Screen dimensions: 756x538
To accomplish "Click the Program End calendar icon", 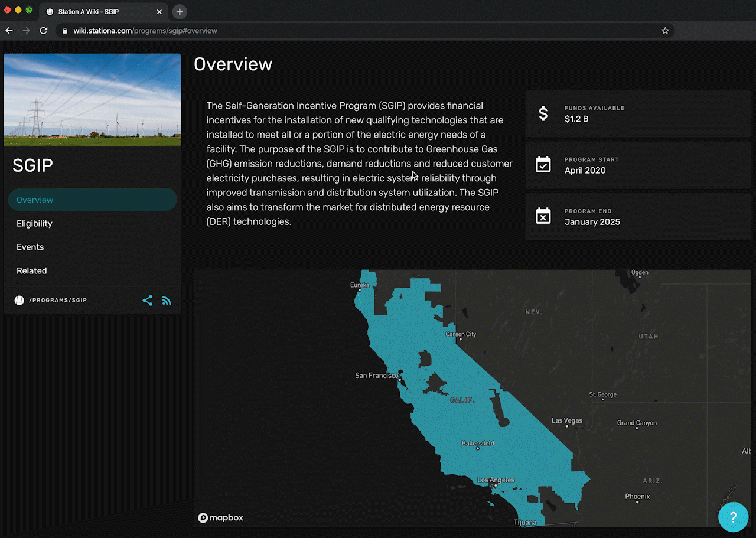I will coord(543,216).
